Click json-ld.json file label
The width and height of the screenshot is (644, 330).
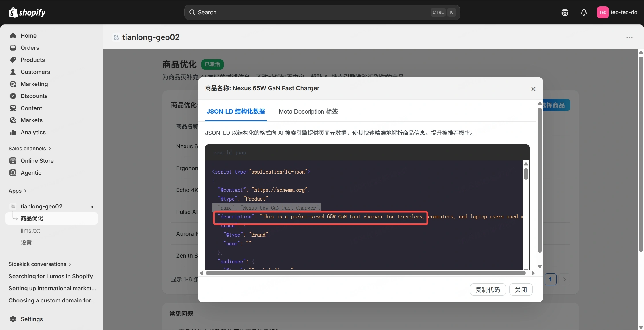[x=229, y=153]
